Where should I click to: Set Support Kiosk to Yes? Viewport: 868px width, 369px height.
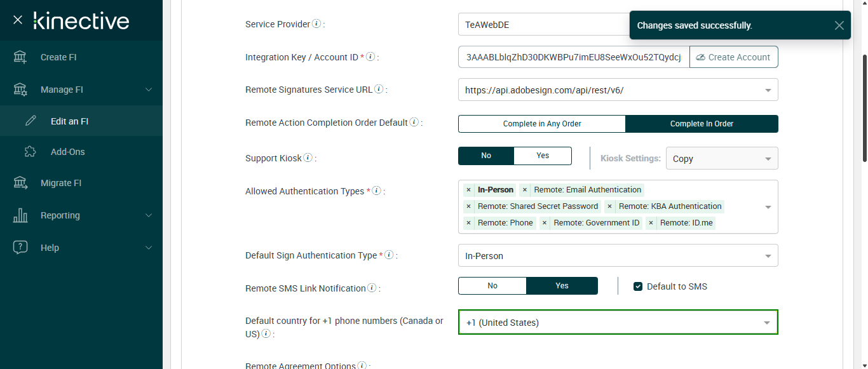pyautogui.click(x=542, y=156)
